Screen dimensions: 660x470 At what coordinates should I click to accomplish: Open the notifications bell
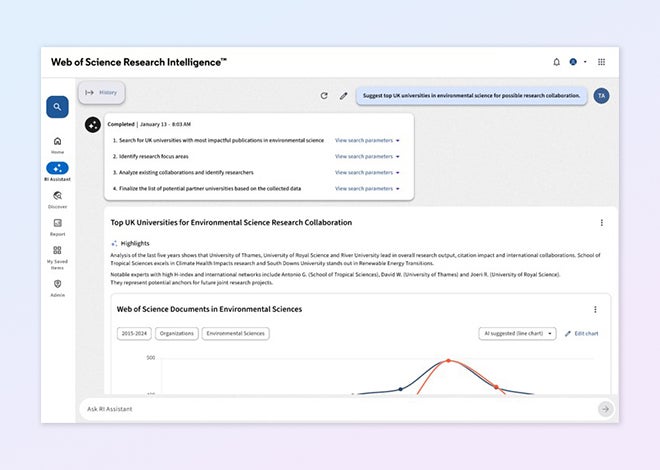[x=557, y=62]
